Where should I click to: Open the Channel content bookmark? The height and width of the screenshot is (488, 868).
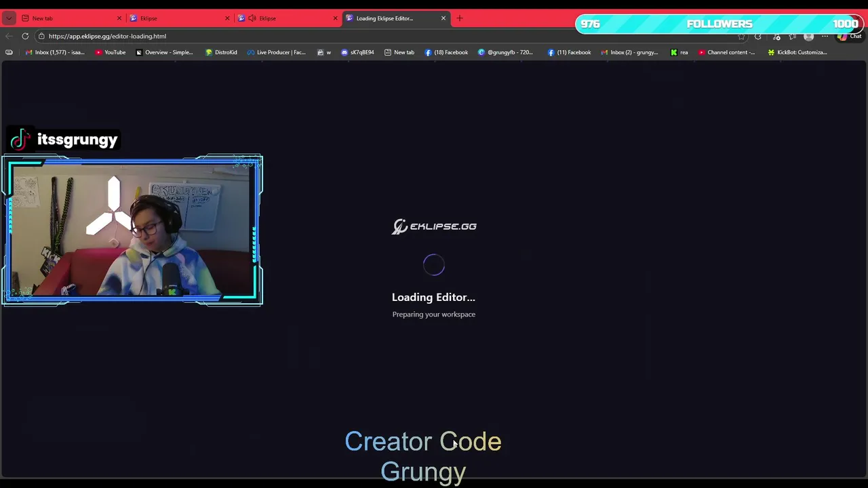tap(726, 52)
